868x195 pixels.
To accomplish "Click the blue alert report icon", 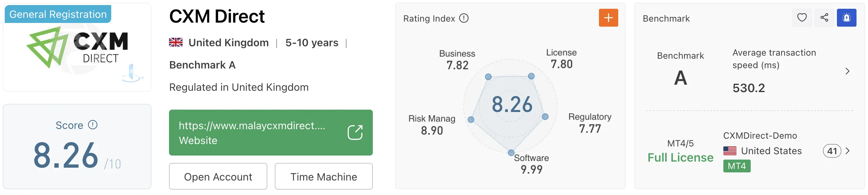I will 846,18.
